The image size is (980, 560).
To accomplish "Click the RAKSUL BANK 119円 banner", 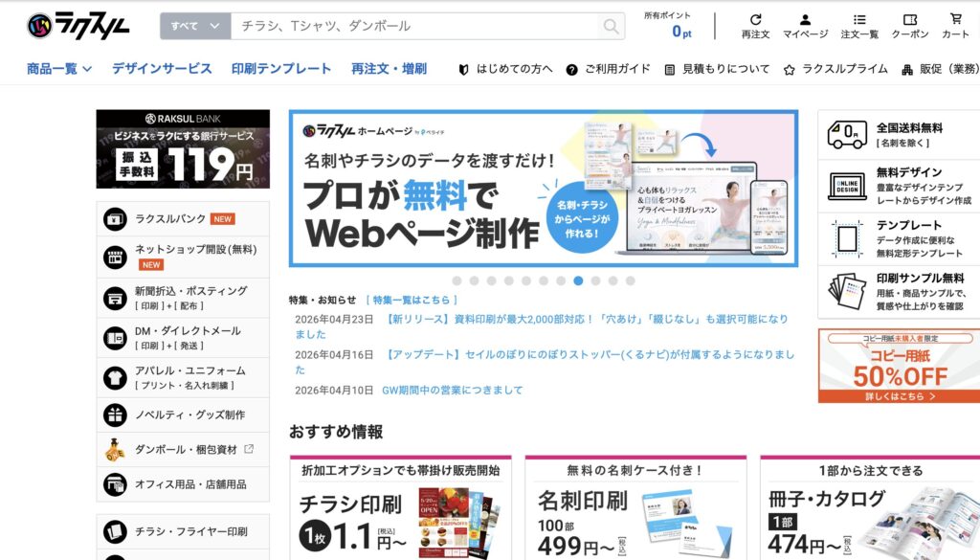I will [183, 149].
